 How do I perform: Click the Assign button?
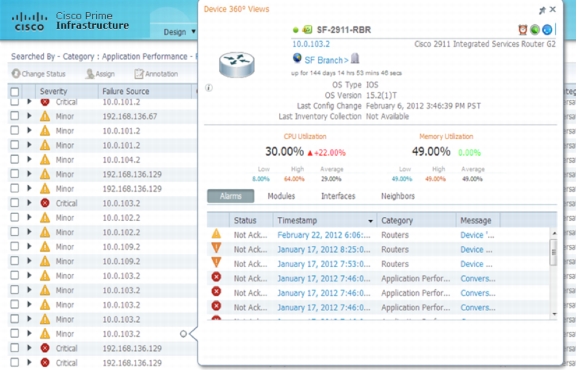click(x=100, y=74)
